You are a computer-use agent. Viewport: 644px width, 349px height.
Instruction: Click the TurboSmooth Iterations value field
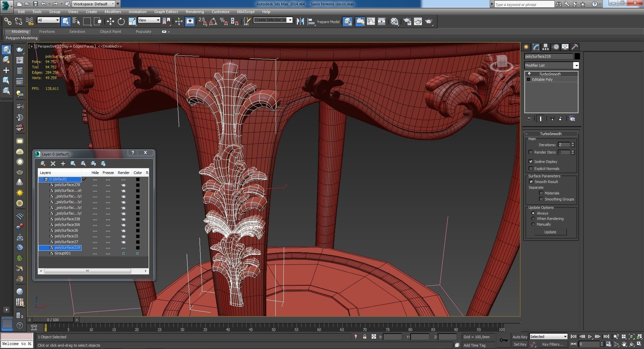[x=564, y=144]
